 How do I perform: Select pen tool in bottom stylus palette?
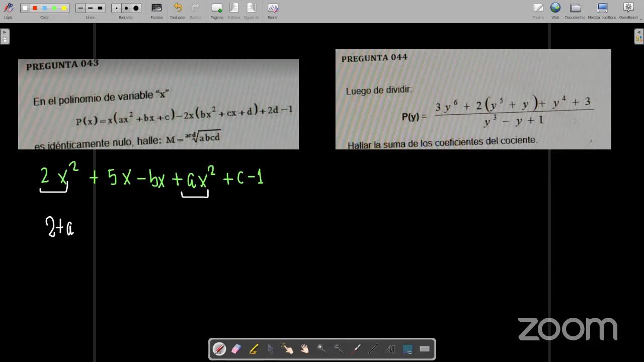[x=219, y=349]
